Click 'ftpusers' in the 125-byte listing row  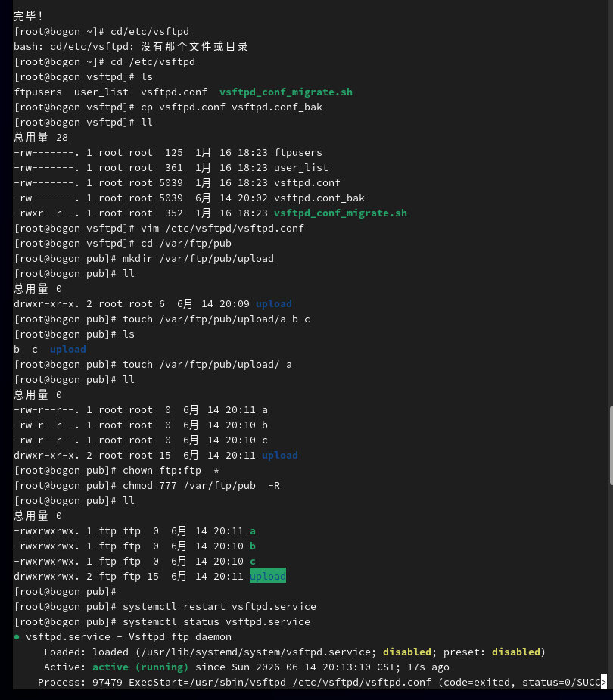297,153
